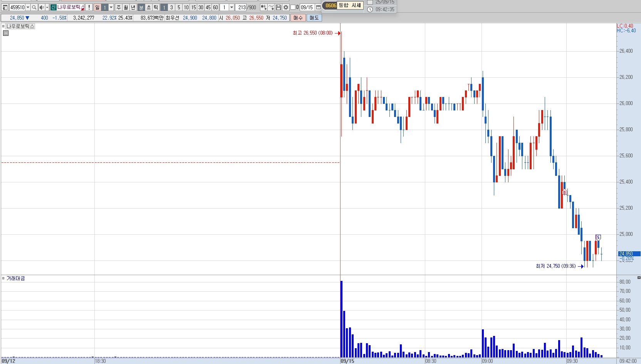Select the 30 minute interval tab
The height and width of the screenshot is (364, 641).
click(x=201, y=7)
